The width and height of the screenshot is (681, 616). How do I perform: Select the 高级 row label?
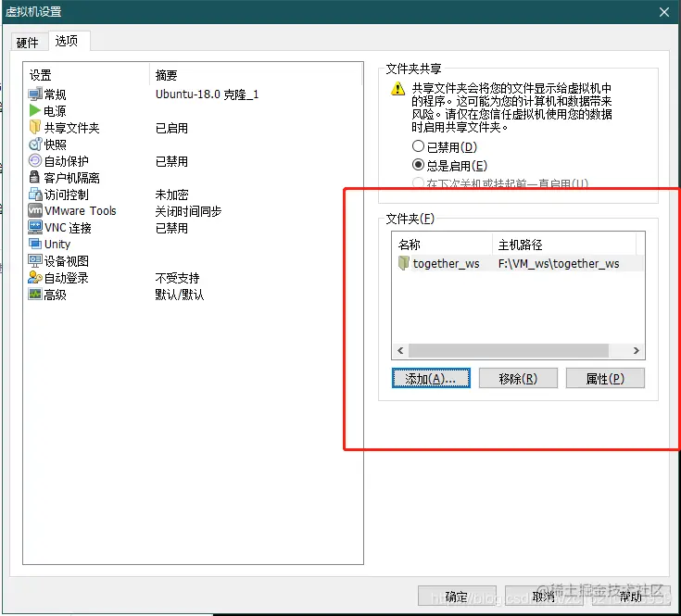pos(56,295)
